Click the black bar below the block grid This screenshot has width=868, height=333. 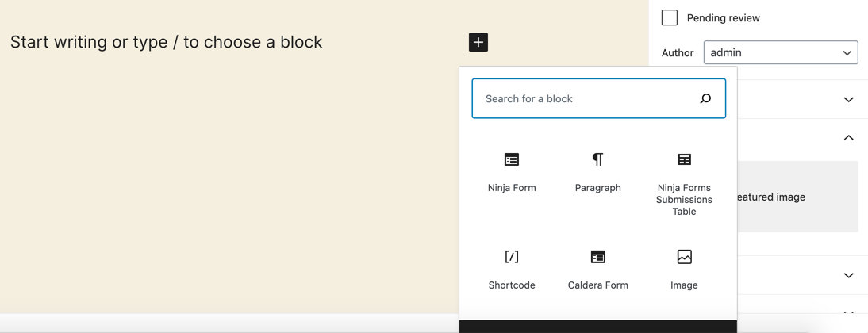tap(597, 326)
